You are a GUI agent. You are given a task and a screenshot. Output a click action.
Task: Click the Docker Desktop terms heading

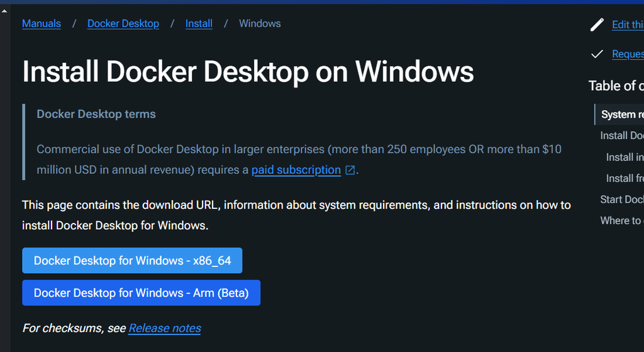pyautogui.click(x=96, y=114)
